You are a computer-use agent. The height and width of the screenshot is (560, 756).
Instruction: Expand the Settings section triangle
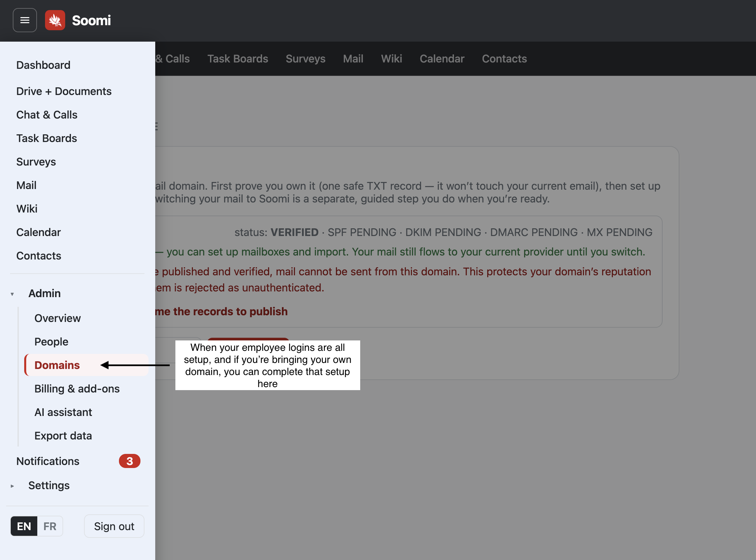point(12,486)
